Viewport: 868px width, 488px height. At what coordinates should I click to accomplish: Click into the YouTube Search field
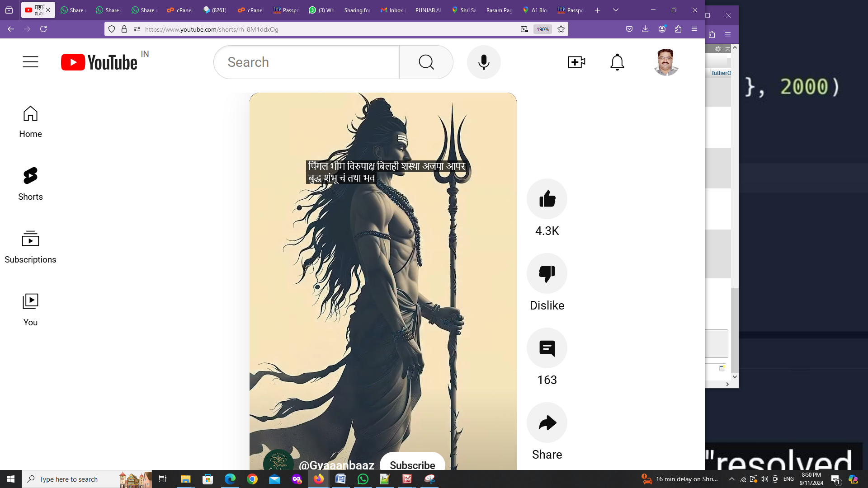pos(307,62)
